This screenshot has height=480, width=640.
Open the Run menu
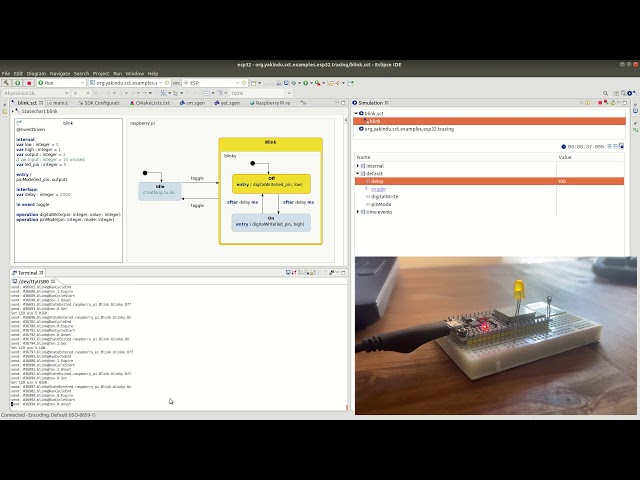[x=118, y=73]
